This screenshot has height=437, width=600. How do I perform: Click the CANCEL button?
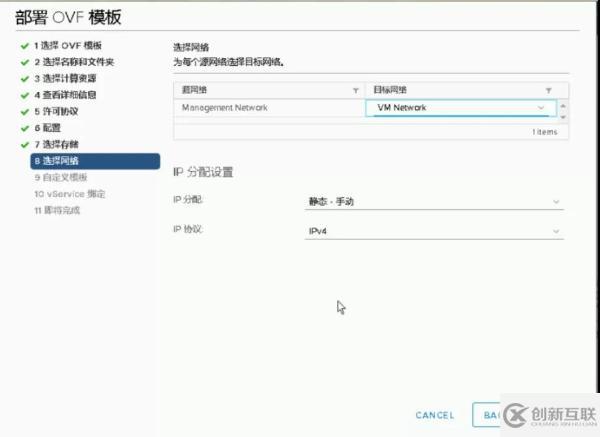[435, 415]
